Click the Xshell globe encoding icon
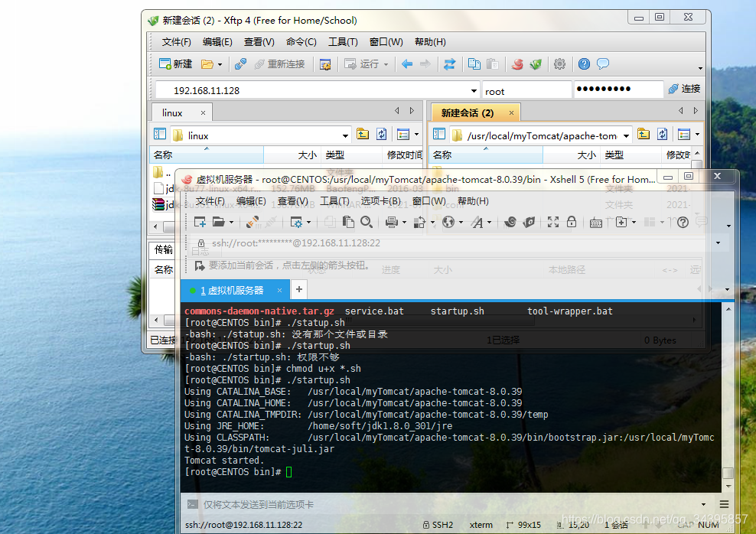756x534 pixels. 448,222
